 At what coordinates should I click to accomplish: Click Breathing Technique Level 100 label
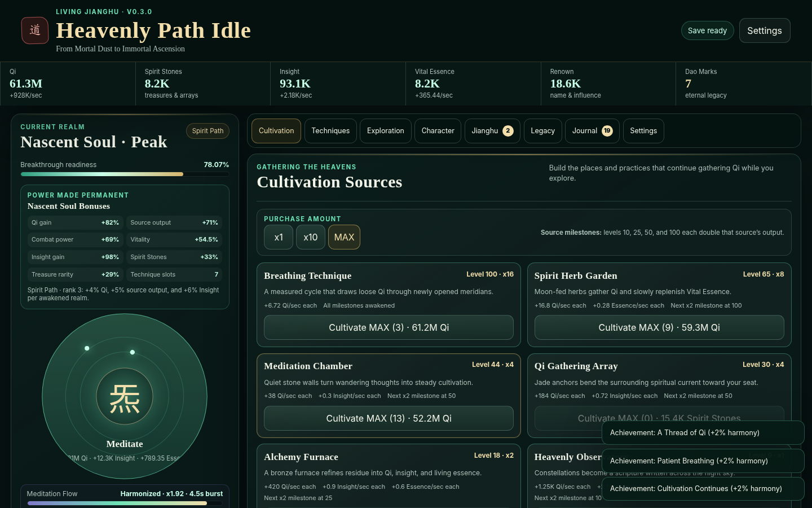[x=489, y=274]
